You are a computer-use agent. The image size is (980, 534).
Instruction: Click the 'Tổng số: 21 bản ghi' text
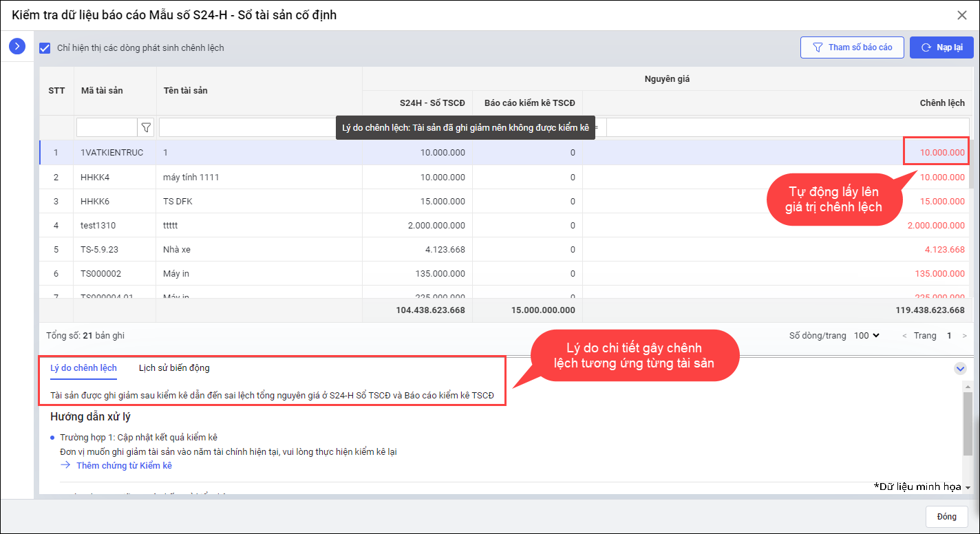85,336
